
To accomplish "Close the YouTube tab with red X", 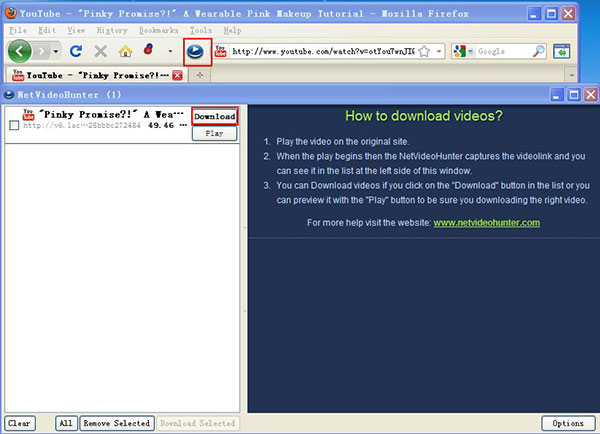I will [177, 75].
